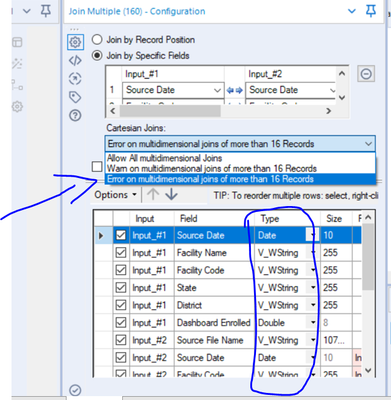Expand the configuration panel header chevron
The height and width of the screenshot is (400, 391).
point(352,11)
